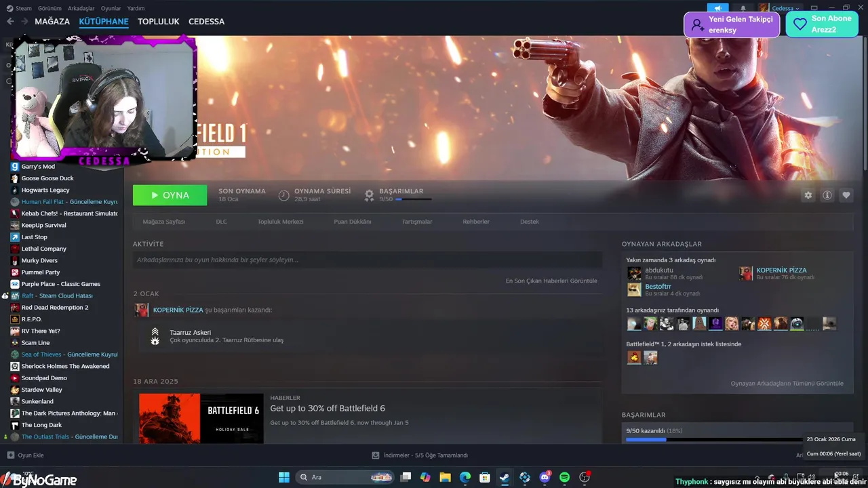The image size is (868, 488).
Task: Open the Destek link
Action: point(530,222)
